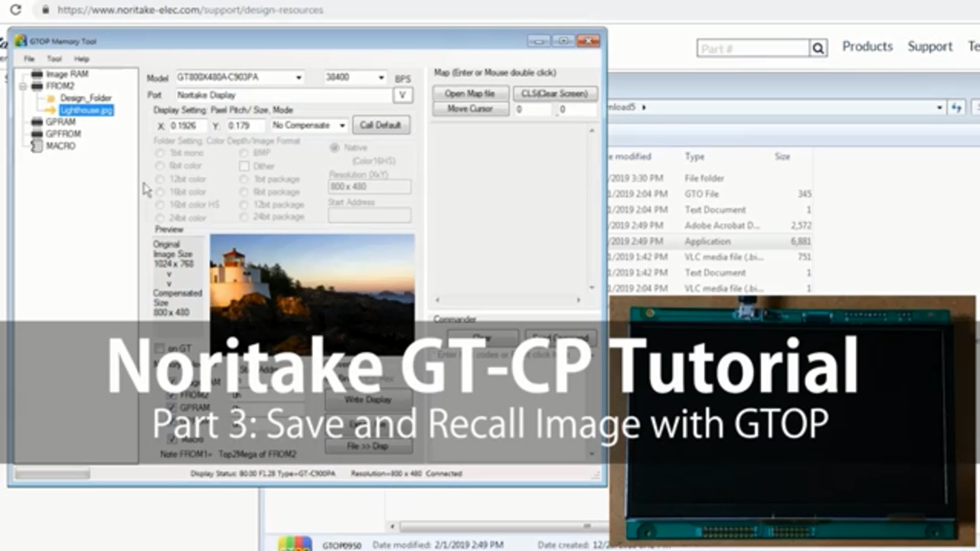Click the refresh icon in Explorer address bar
Image resolution: width=980 pixels, height=551 pixels.
click(956, 108)
